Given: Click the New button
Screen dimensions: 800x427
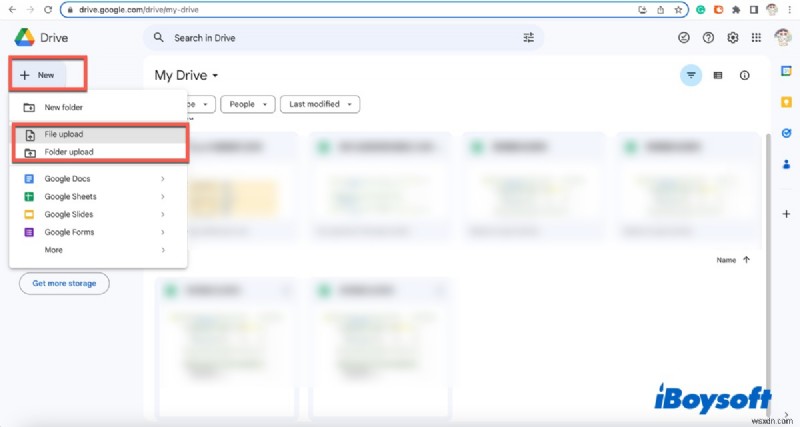Looking at the screenshot, I should click(38, 75).
